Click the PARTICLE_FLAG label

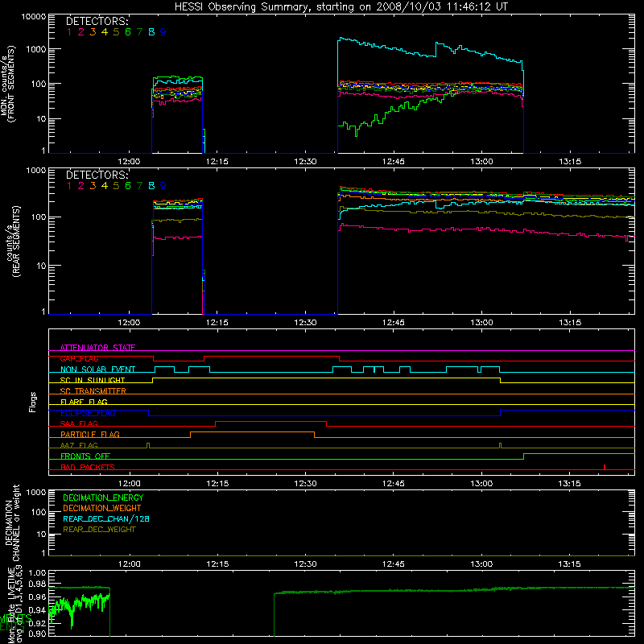coord(90,434)
